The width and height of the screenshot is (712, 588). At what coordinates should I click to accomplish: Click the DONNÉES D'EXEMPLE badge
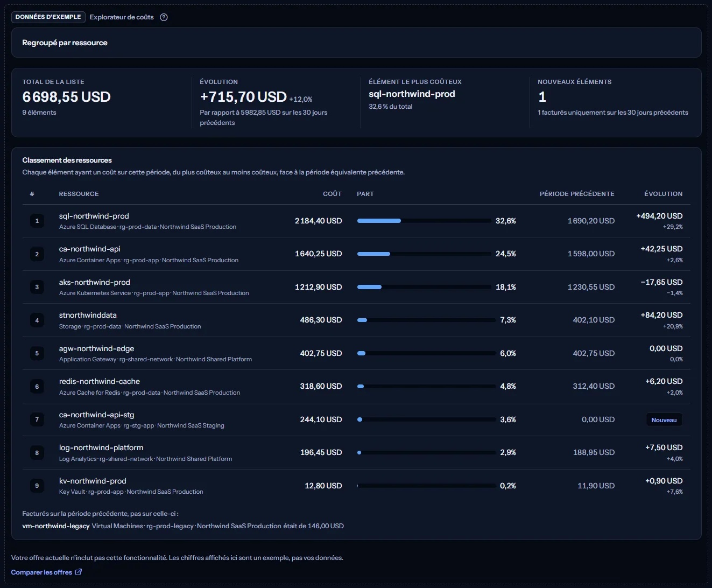pyautogui.click(x=48, y=17)
